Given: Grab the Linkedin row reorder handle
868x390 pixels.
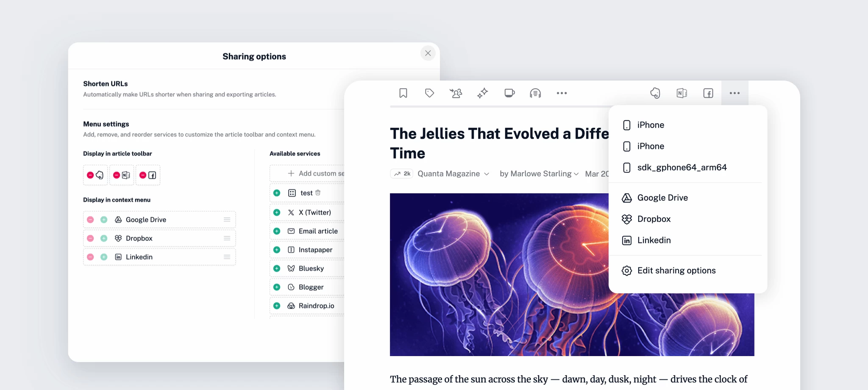Looking at the screenshot, I should click(227, 257).
